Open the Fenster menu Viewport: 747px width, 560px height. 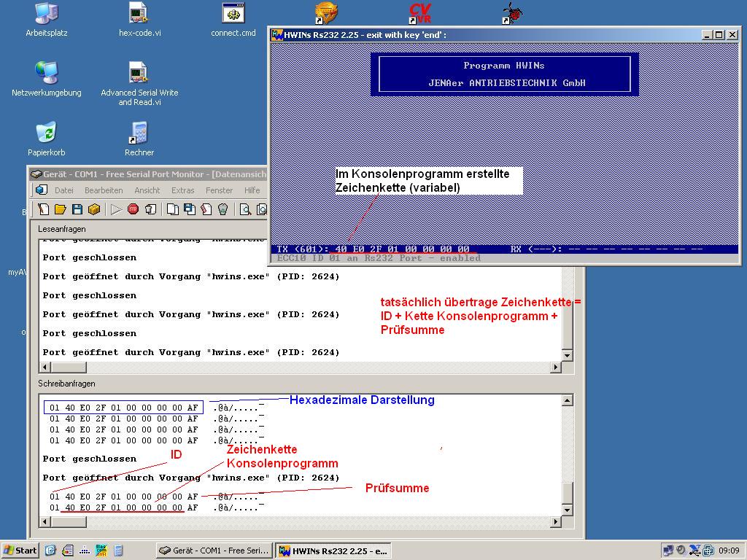click(x=219, y=190)
